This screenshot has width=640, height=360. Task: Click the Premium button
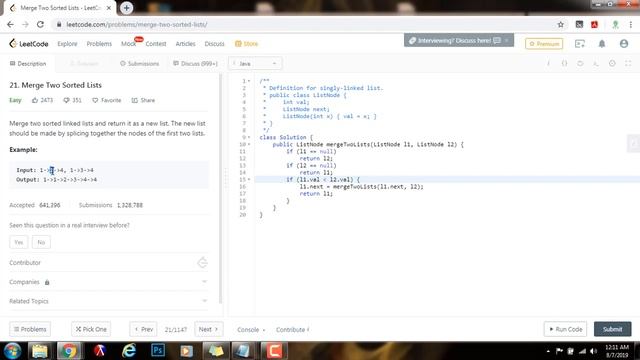pos(544,44)
